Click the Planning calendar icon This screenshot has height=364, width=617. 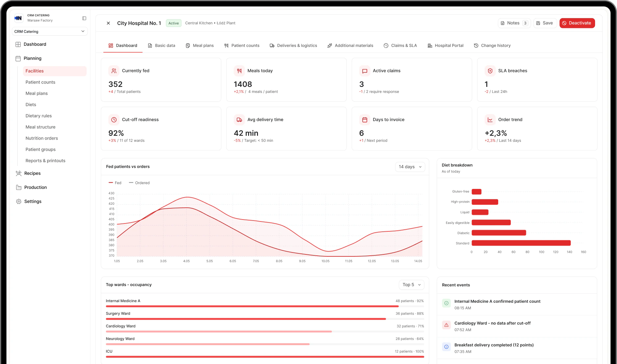pos(18,59)
